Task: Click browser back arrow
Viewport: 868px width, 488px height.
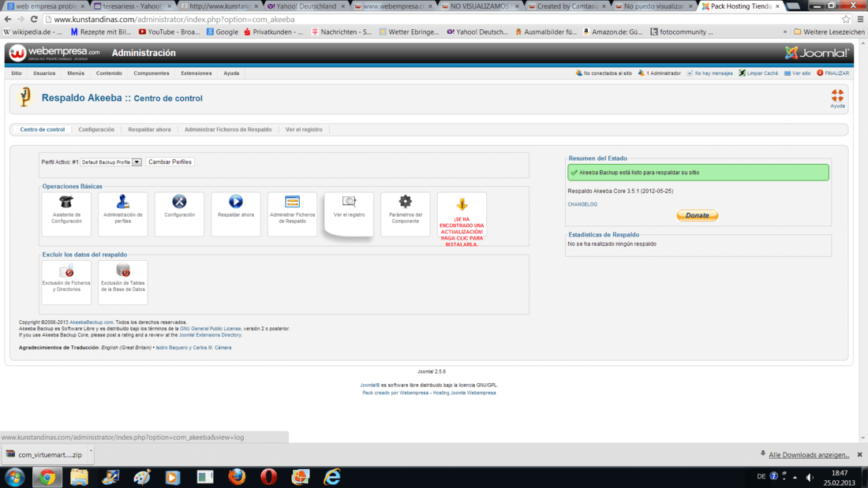Action: [x=8, y=20]
